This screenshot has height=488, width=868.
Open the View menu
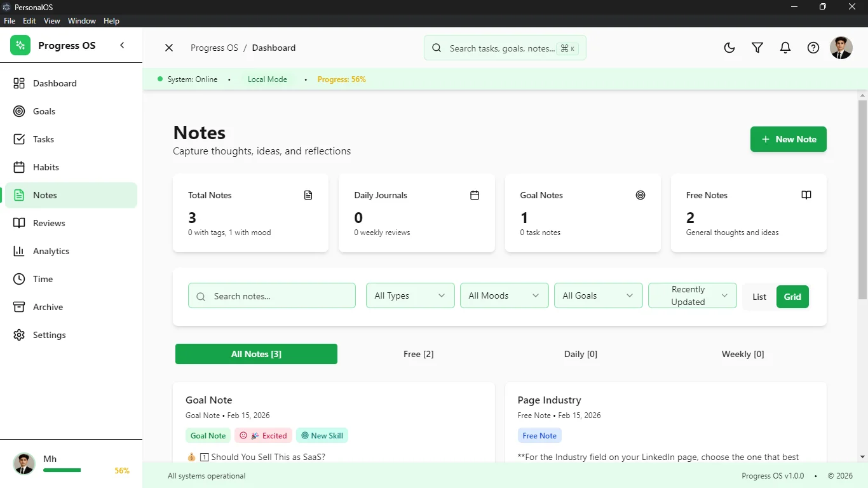click(x=52, y=21)
